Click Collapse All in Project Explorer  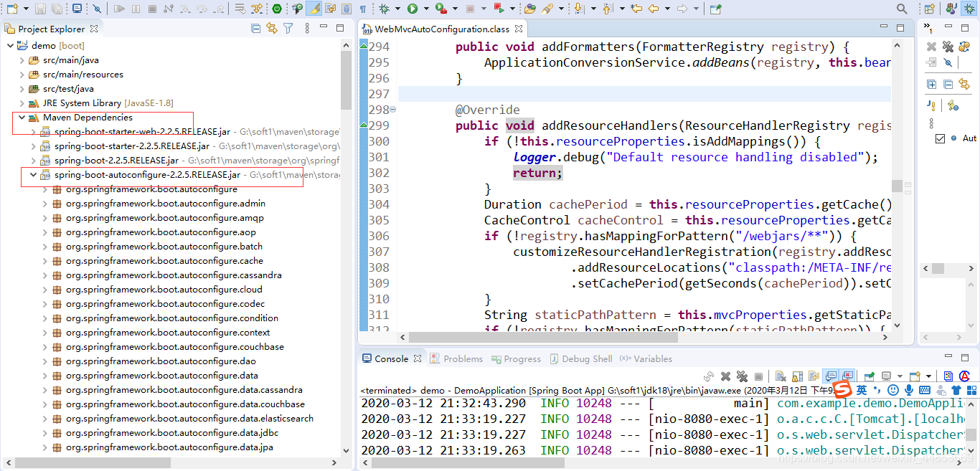coord(256,28)
